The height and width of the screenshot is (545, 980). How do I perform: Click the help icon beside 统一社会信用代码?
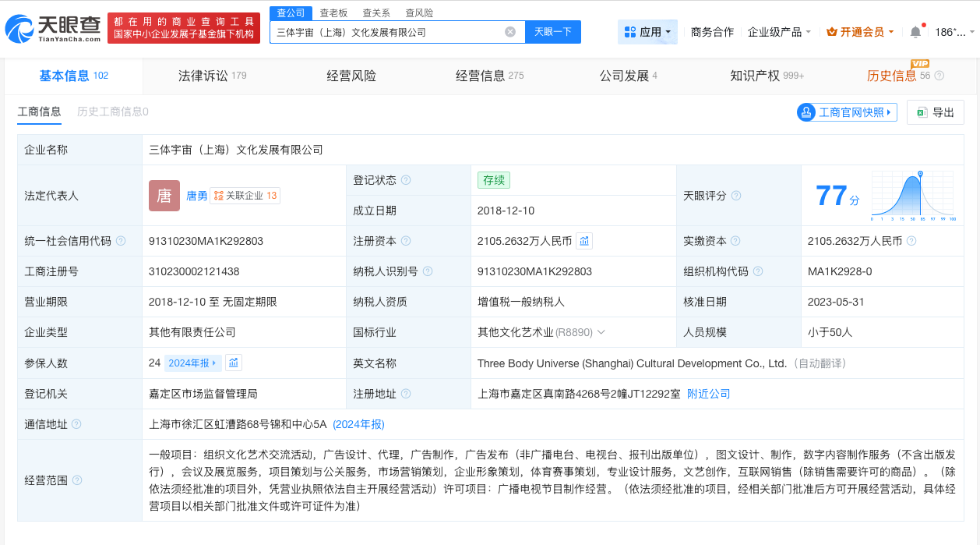coord(121,241)
